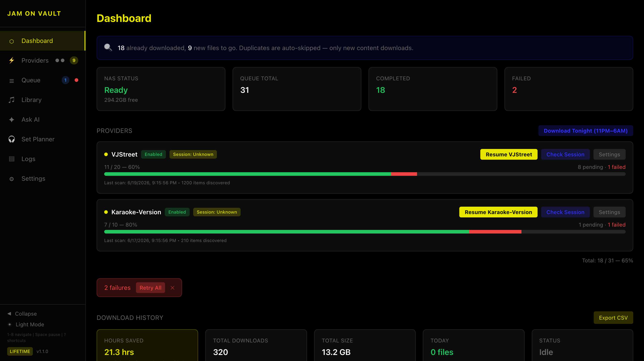This screenshot has width=644, height=361.
Task: Click the Library music note icon
Action: click(x=11, y=100)
